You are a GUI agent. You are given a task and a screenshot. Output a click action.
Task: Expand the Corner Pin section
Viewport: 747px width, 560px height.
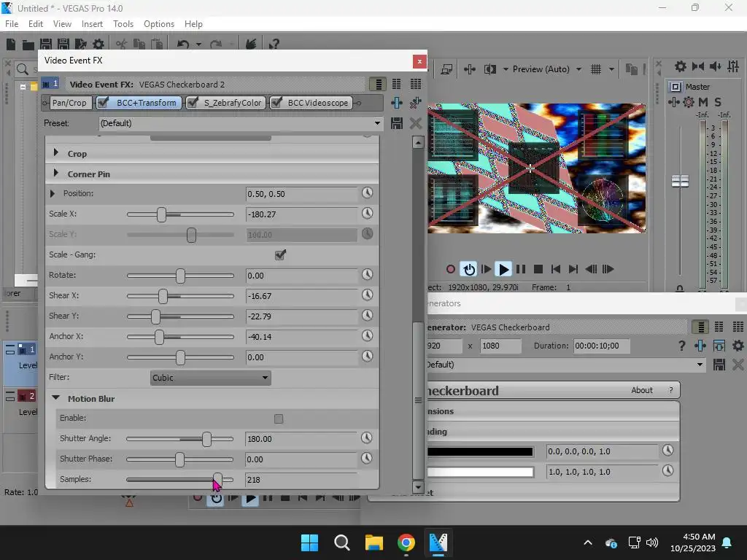pyautogui.click(x=55, y=174)
